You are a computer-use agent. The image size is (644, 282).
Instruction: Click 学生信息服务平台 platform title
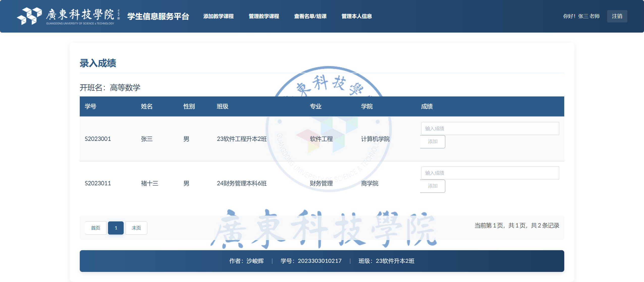pyautogui.click(x=158, y=16)
